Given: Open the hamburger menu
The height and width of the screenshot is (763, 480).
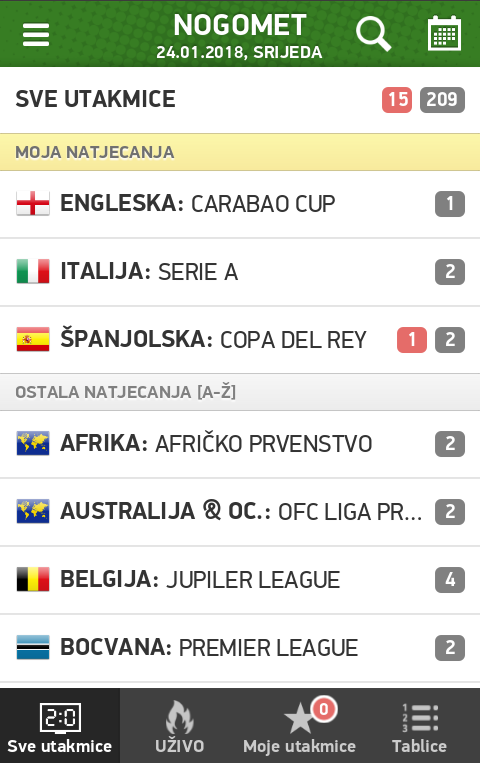Looking at the screenshot, I should tap(36, 35).
